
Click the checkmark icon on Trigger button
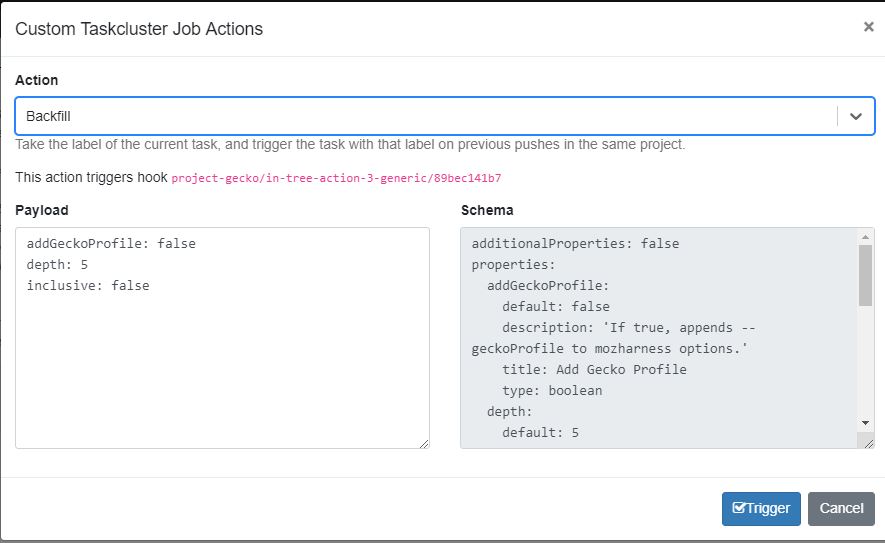(x=739, y=507)
